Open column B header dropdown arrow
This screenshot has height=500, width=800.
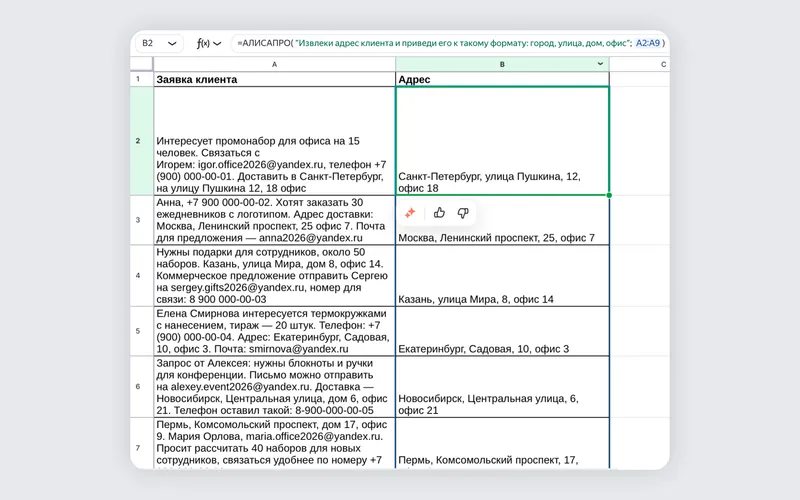pos(600,64)
